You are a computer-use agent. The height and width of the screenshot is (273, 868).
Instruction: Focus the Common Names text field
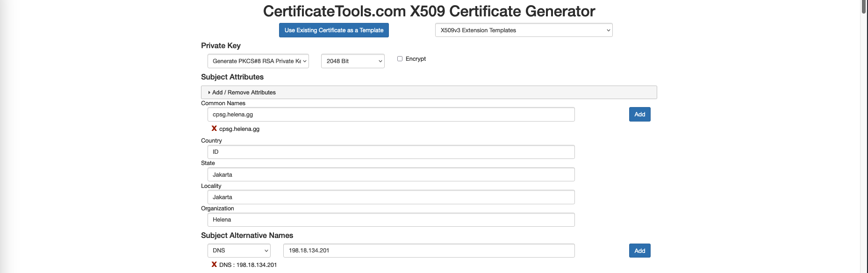pyautogui.click(x=391, y=115)
